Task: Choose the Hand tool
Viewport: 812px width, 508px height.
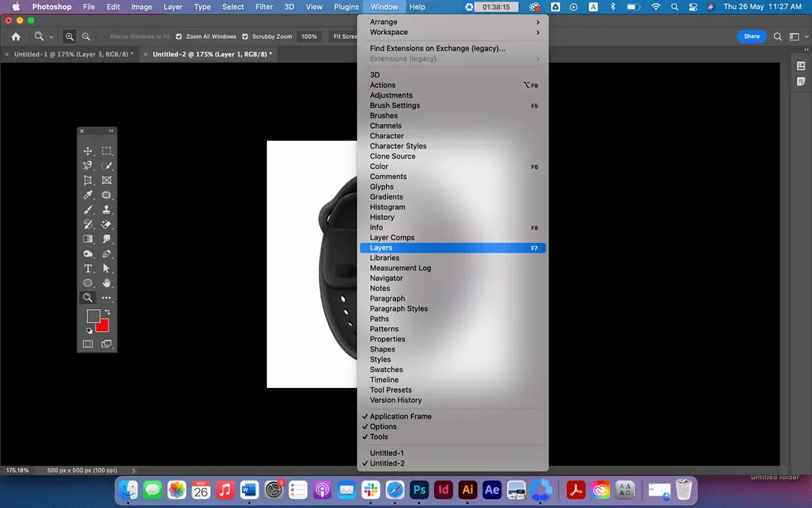Action: pyautogui.click(x=107, y=283)
